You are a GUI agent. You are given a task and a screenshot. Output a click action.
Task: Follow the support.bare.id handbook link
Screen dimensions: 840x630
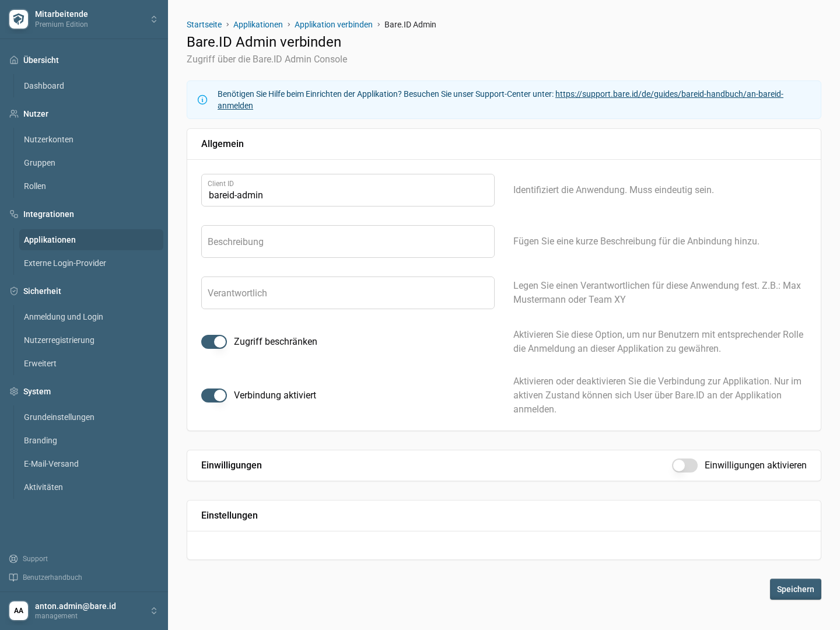point(669,94)
